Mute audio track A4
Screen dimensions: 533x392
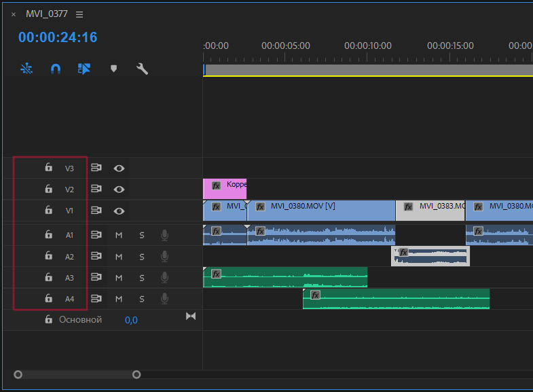pos(119,299)
